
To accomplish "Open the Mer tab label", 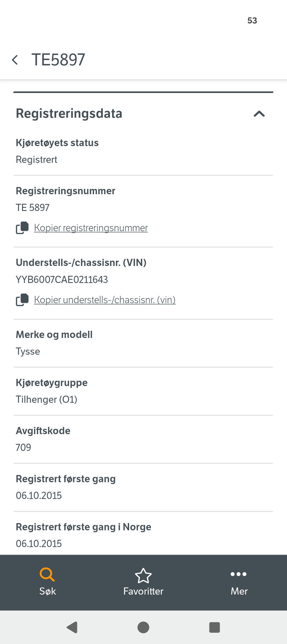I will pyautogui.click(x=239, y=591).
